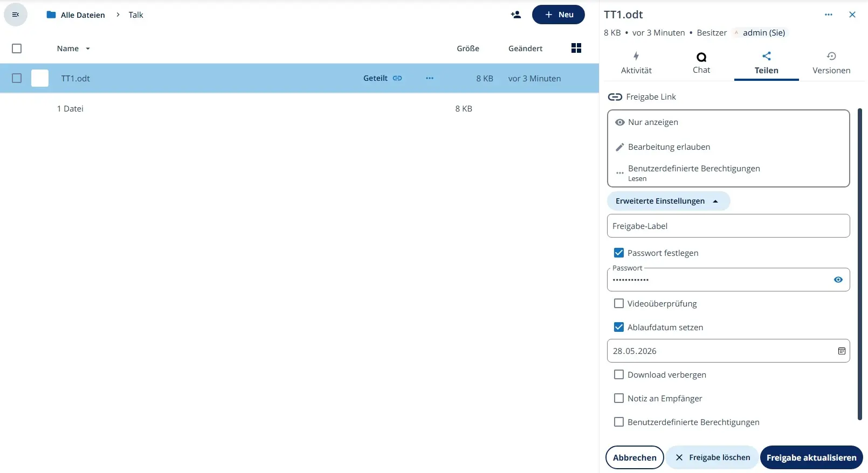Focus the Freigabe-Label input field
Image resolution: width=868 pixels, height=473 pixels.
click(728, 226)
